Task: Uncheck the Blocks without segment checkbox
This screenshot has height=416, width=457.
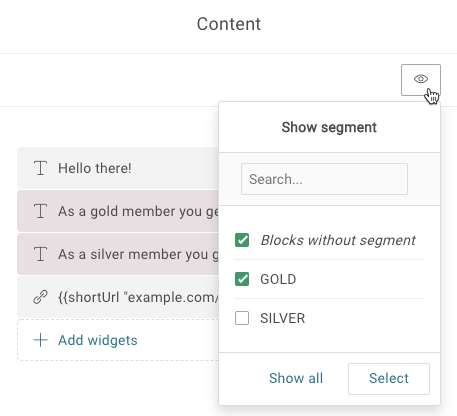Action: pyautogui.click(x=242, y=240)
